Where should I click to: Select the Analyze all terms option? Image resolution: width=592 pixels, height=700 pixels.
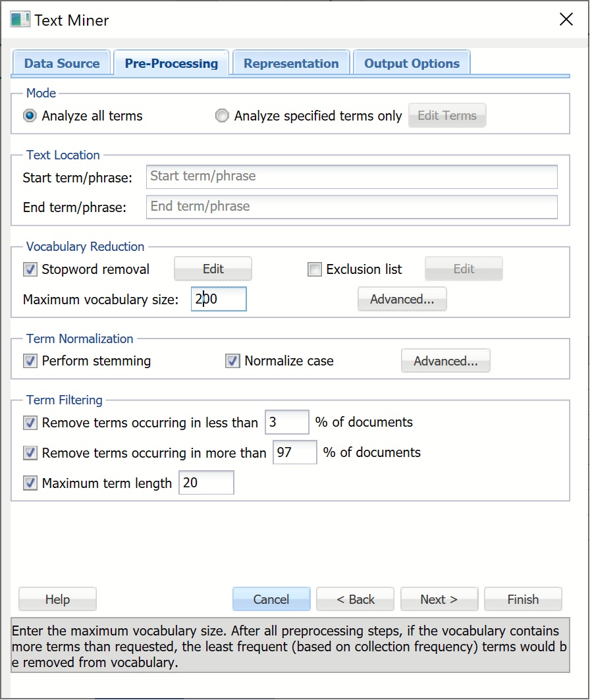(x=30, y=116)
